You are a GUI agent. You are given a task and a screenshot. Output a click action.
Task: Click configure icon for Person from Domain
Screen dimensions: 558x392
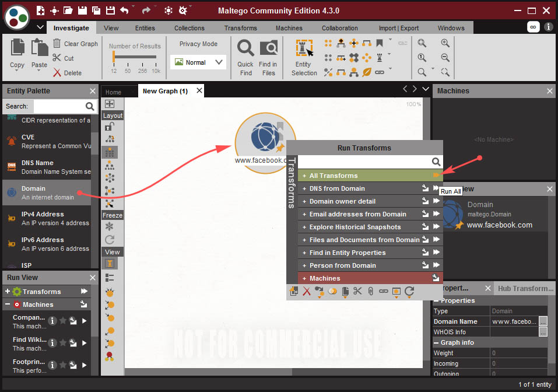click(425, 265)
